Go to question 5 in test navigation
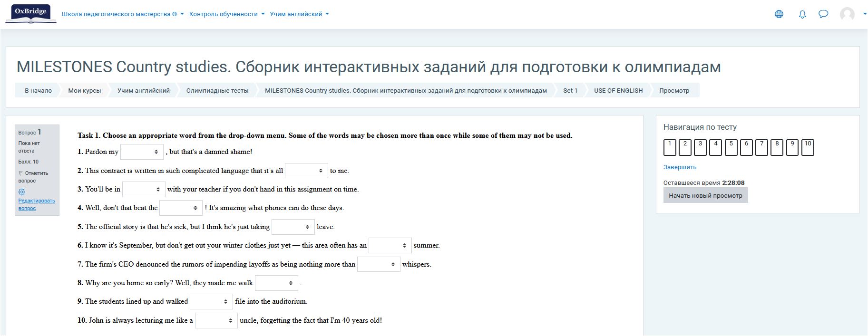This screenshot has width=868, height=336. click(731, 147)
